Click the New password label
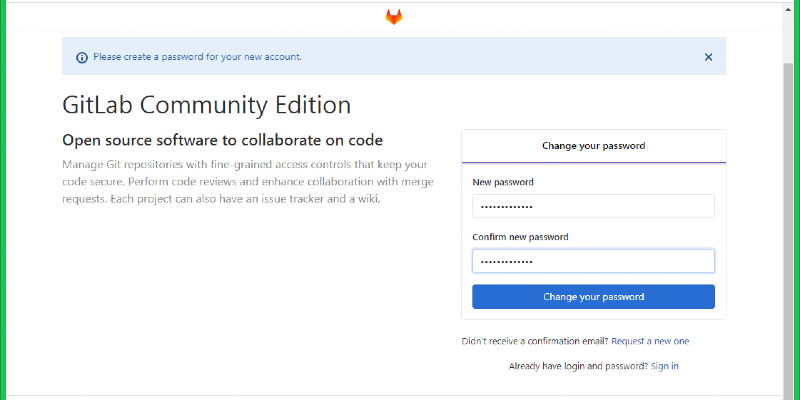This screenshot has width=800, height=400. (x=503, y=182)
